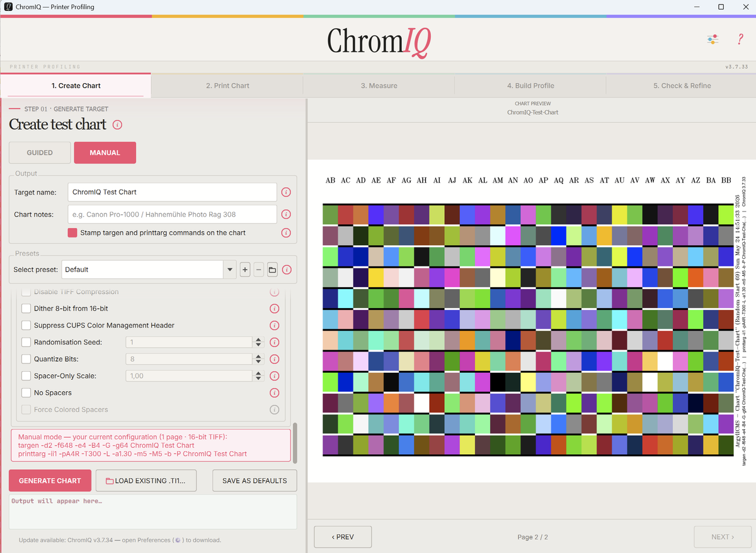The height and width of the screenshot is (553, 756).
Task: Show info for Stamp targen commands option
Action: click(286, 233)
